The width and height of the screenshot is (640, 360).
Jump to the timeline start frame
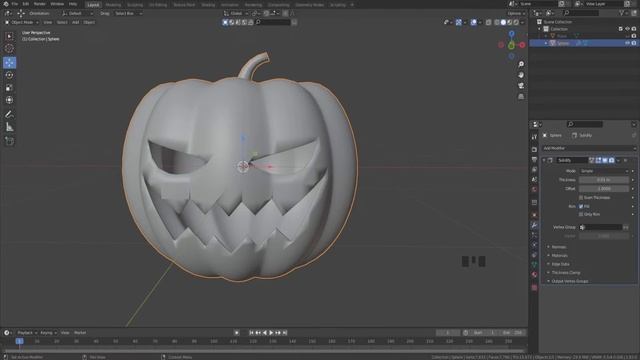pos(251,333)
